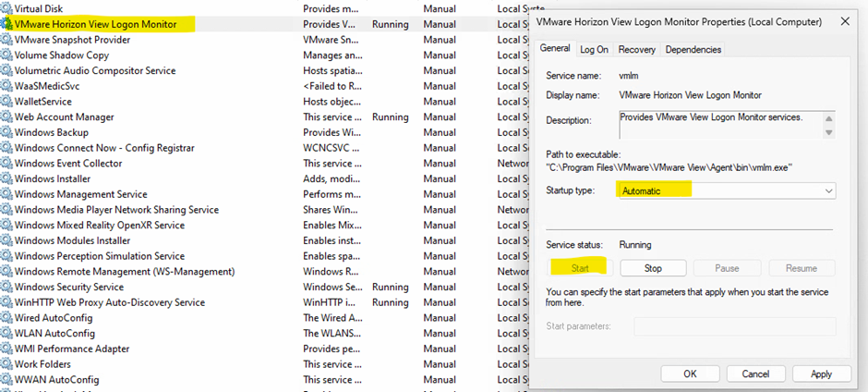Image resolution: width=868 pixels, height=392 pixels.
Task: Click gear icon next to Windows Installer
Action: pyautogui.click(x=6, y=178)
